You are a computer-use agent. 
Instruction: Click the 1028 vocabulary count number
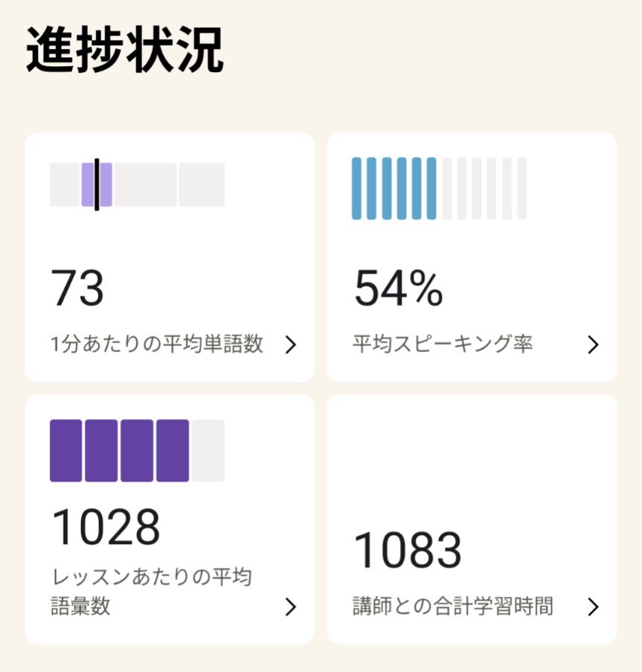click(x=106, y=527)
